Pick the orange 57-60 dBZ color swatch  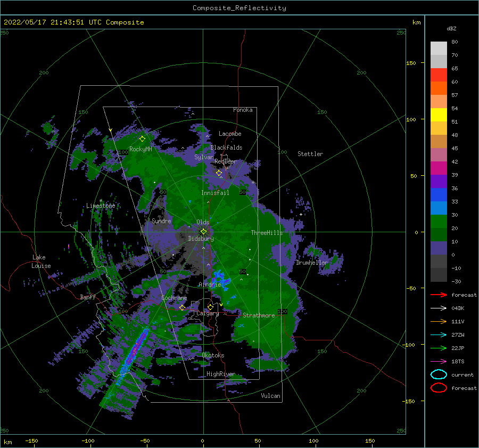click(x=439, y=88)
